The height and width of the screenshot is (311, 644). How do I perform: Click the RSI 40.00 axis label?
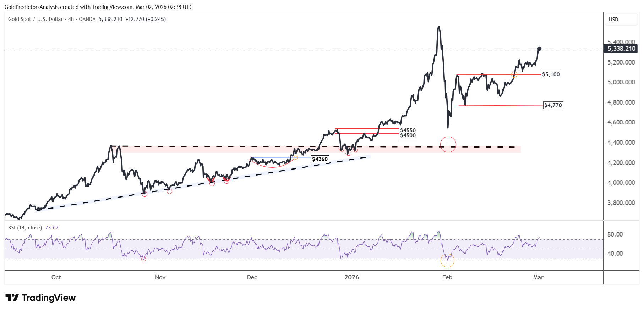pyautogui.click(x=615, y=254)
